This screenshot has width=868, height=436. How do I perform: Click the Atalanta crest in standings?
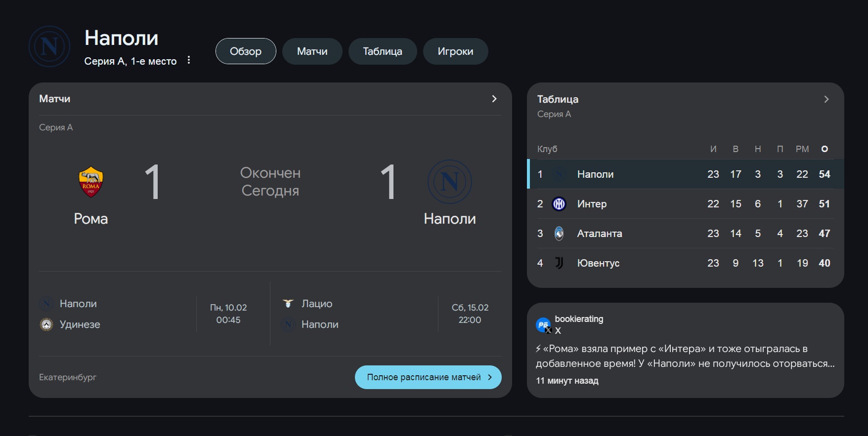(559, 234)
